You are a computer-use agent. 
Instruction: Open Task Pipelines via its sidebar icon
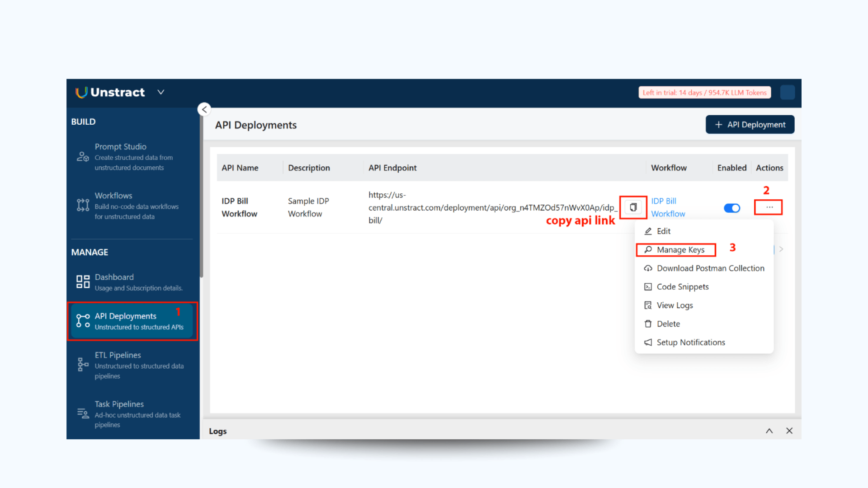pos(82,413)
